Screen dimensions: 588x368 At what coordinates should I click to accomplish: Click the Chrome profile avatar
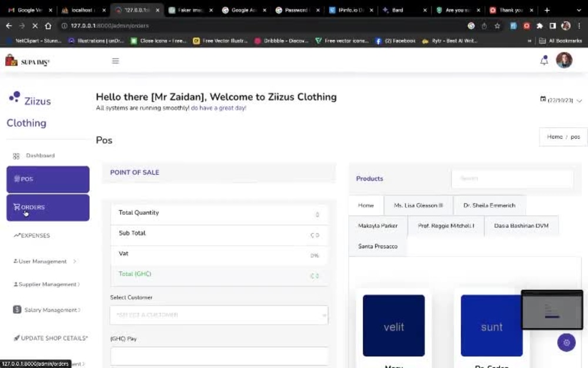pyautogui.click(x=566, y=25)
